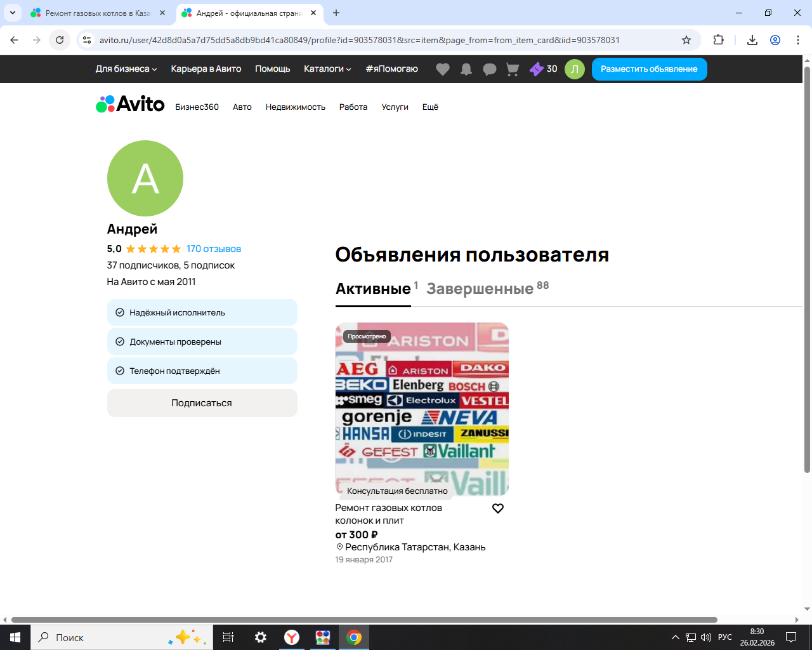Screen dimensions: 812x650
Task: Click the Avito logo
Action: coord(130,104)
